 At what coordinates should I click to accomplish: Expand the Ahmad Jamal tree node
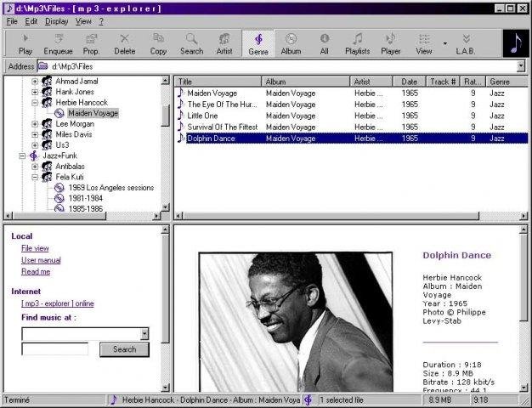click(35, 82)
